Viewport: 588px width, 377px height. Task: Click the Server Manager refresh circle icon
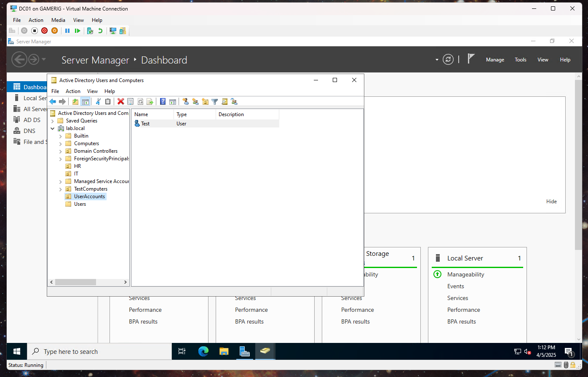(x=448, y=59)
